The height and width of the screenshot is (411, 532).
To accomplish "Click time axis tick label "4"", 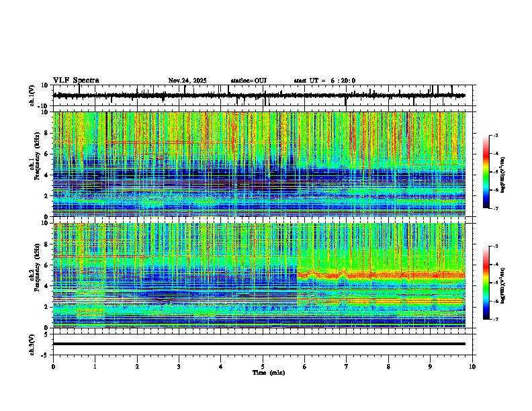I will point(221,367).
